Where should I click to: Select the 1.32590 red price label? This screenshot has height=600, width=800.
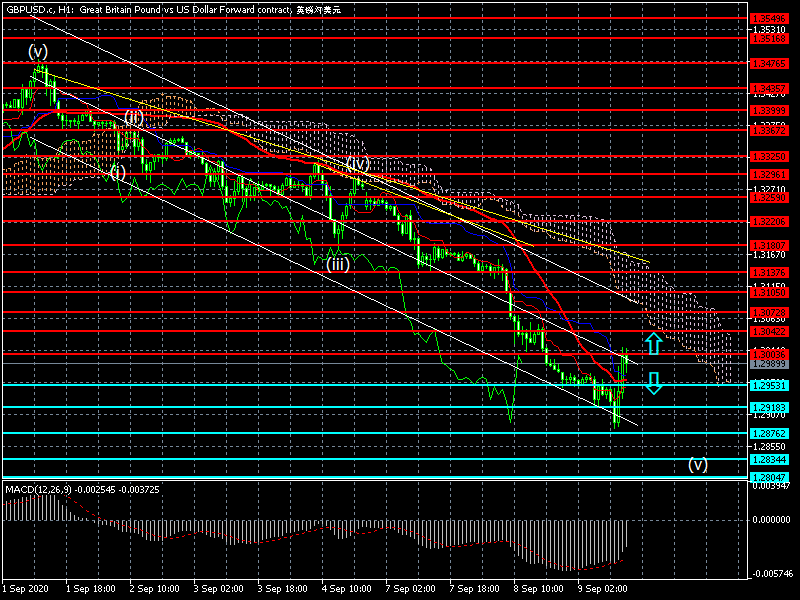[769, 197]
